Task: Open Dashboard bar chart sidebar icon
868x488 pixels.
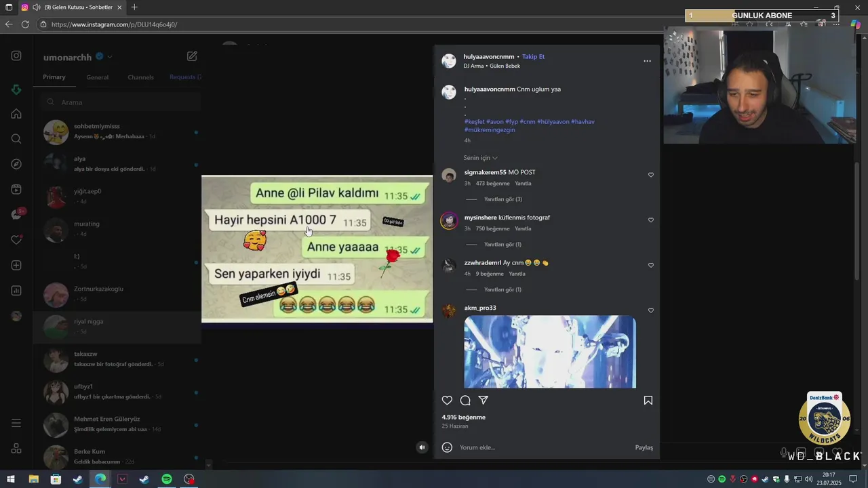Action: click(16, 291)
